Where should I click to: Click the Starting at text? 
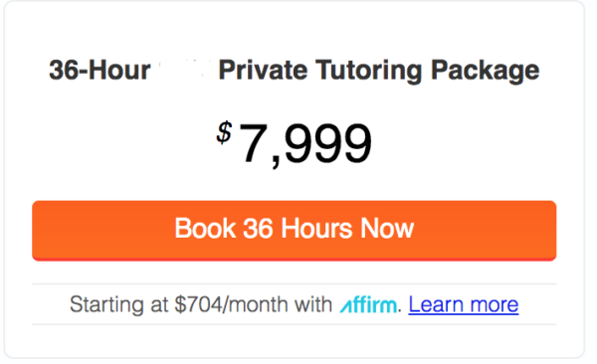pos(118,305)
